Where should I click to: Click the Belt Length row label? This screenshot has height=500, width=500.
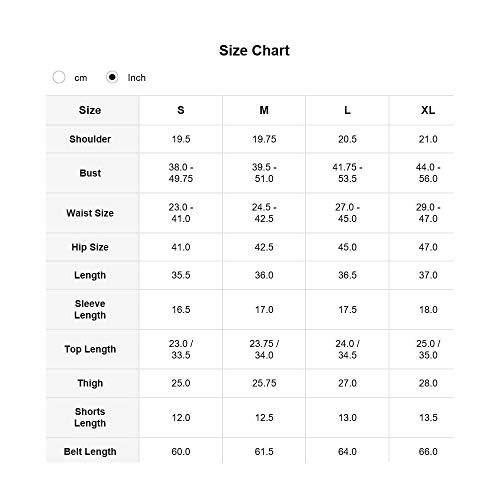click(90, 452)
